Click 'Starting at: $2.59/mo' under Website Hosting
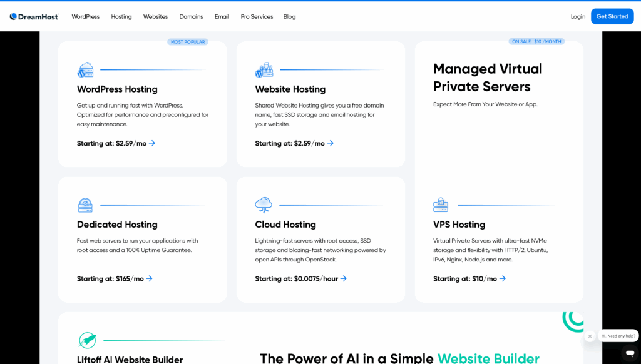 coord(290,143)
